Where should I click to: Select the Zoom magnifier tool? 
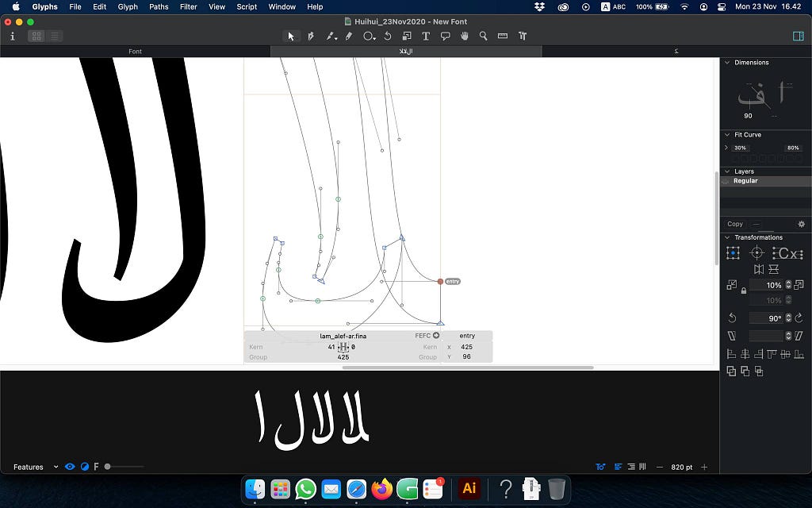483,36
